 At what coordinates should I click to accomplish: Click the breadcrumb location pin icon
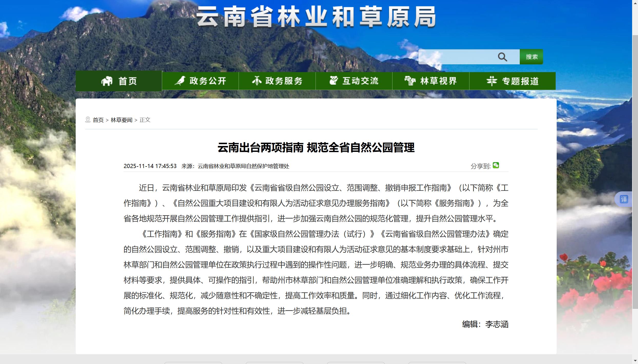click(x=88, y=120)
